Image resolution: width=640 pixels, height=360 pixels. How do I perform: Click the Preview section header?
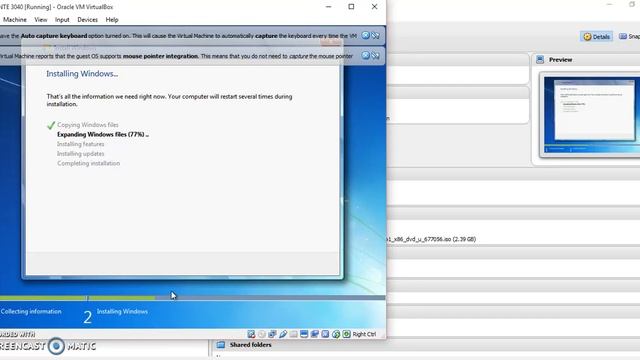(x=560, y=60)
